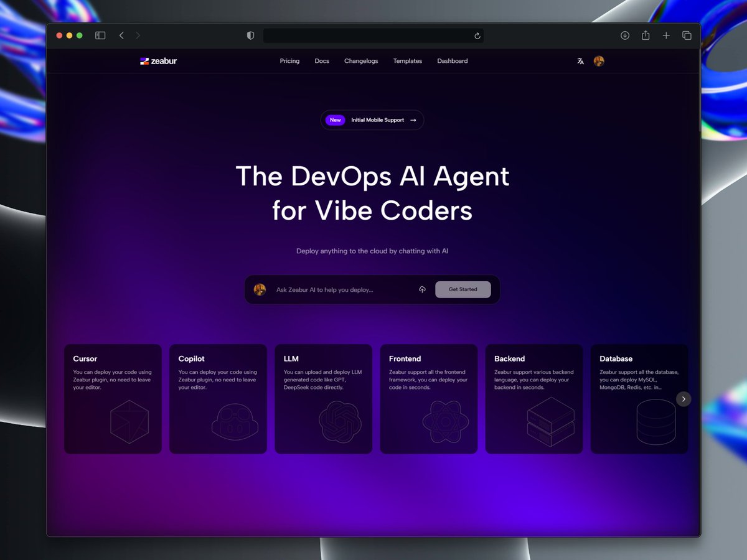
Task: Click the arrow in the Initial Mobile Support pill
Action: pyautogui.click(x=413, y=120)
